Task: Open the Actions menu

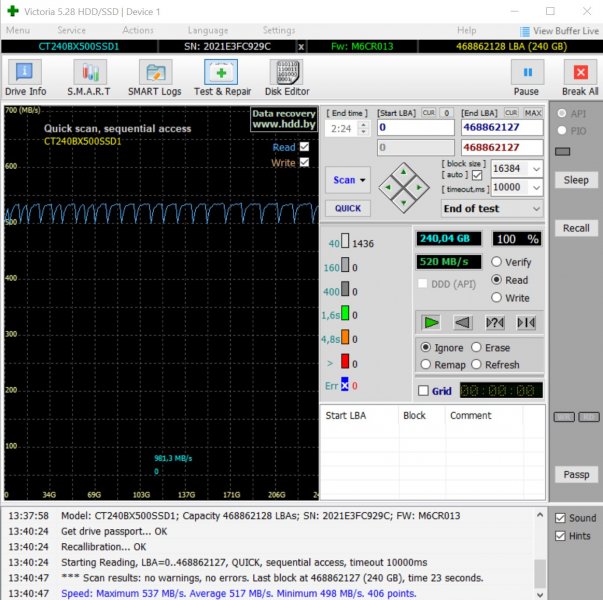Action: pyautogui.click(x=138, y=30)
